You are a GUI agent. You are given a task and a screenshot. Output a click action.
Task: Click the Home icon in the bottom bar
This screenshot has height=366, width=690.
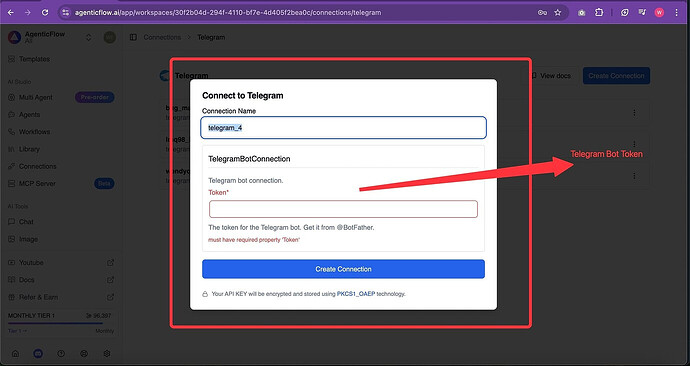tap(15, 354)
